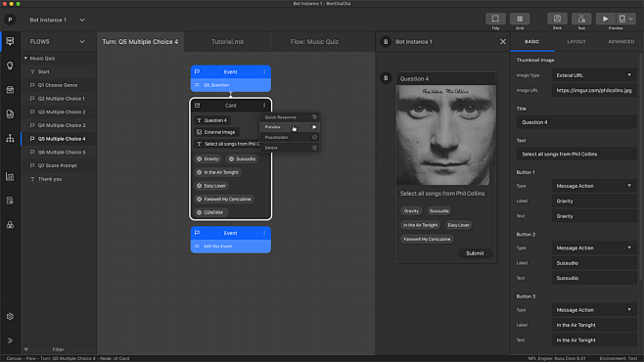Select the Start flow item

coord(59,71)
